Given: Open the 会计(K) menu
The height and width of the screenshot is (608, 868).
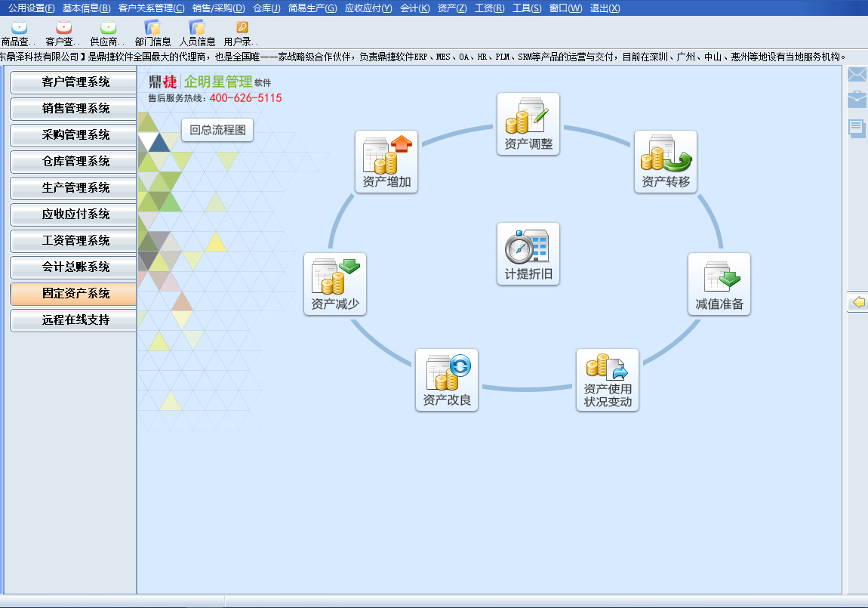Looking at the screenshot, I should [x=414, y=8].
